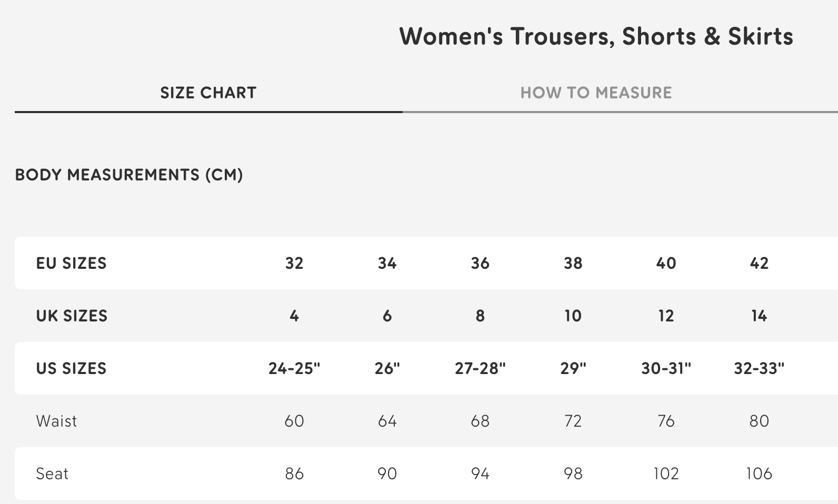838x504 pixels.
Task: Click the BODY MEASUREMENTS (CM) heading
Action: [x=129, y=175]
